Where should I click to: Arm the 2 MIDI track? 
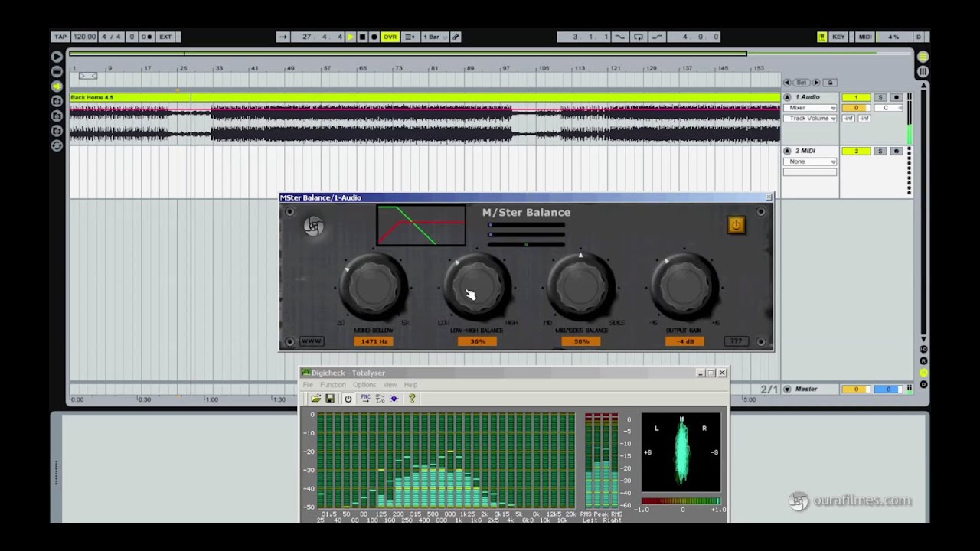(x=897, y=151)
